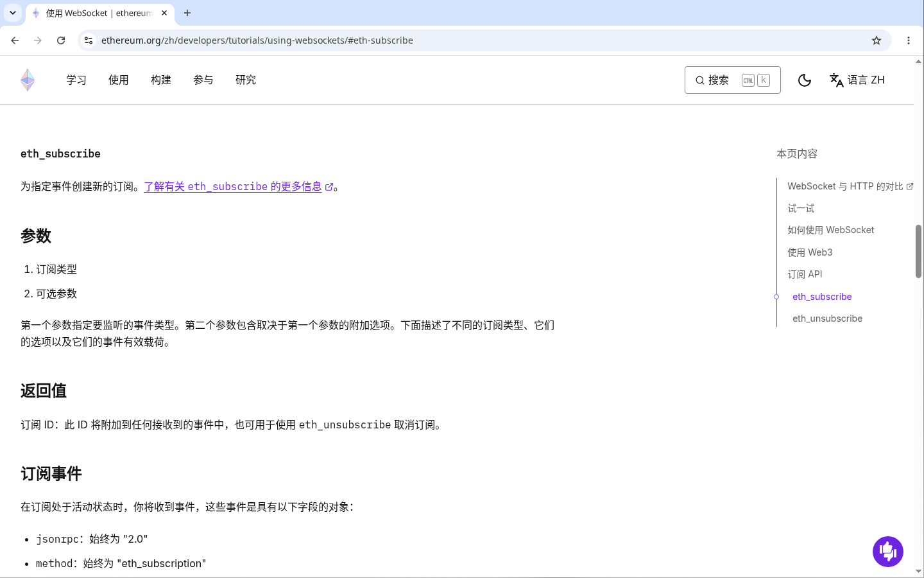The width and height of the screenshot is (924, 578).
Task: Close the 使用 WebSocket tab
Action: click(164, 13)
